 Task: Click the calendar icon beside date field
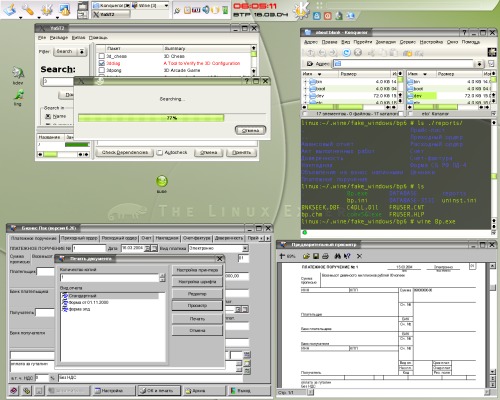tap(155, 248)
